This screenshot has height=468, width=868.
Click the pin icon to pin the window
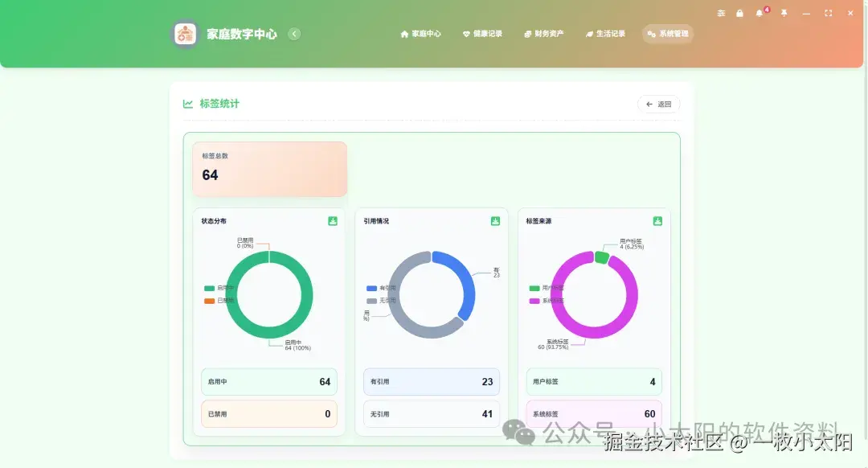pyautogui.click(x=784, y=13)
